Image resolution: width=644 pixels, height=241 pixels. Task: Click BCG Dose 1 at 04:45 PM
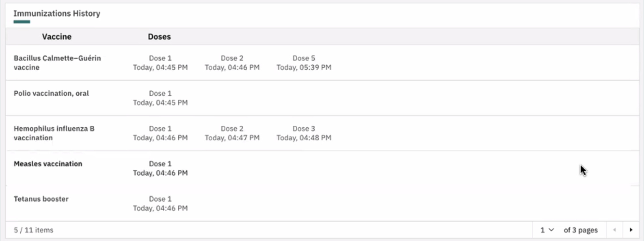point(160,63)
